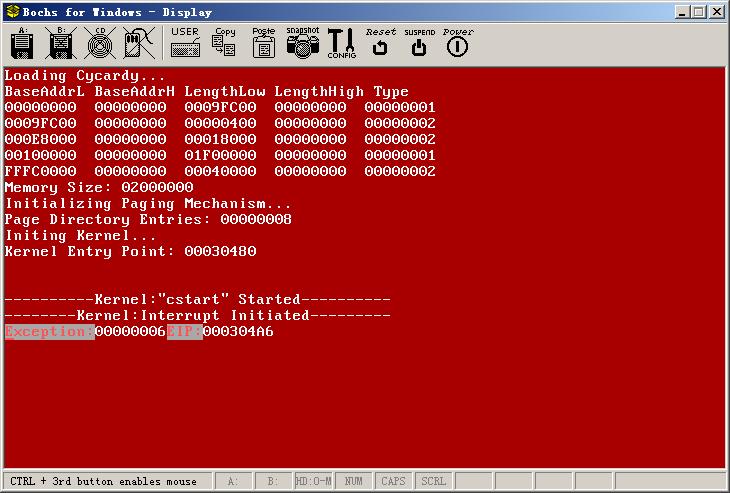Click the Kernel "cstart" Started line

point(197,299)
